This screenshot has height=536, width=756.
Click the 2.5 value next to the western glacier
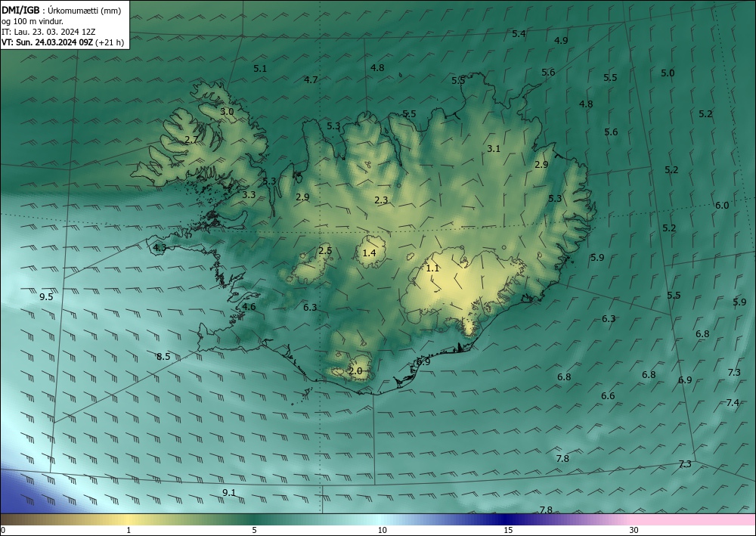(x=325, y=251)
